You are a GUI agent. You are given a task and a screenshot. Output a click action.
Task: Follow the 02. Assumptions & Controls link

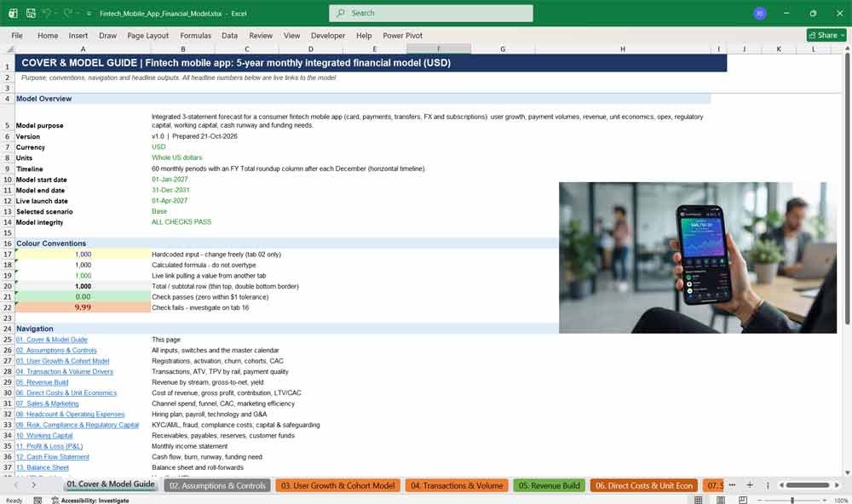tap(56, 350)
